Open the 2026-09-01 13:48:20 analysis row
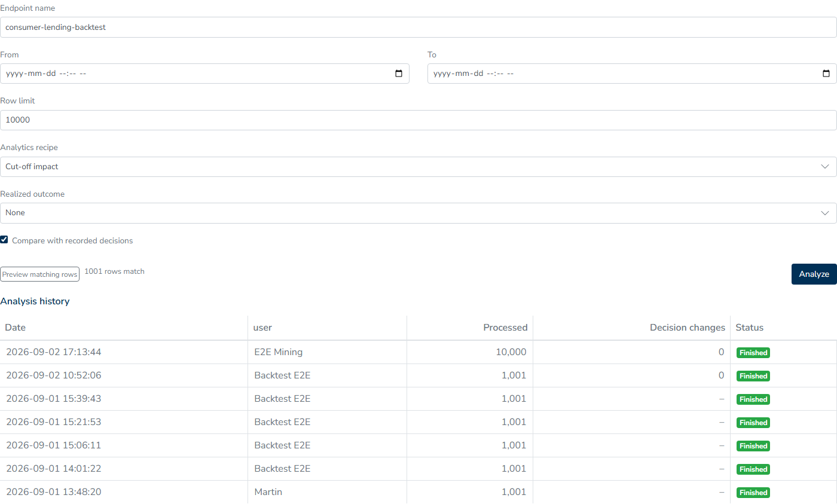 [418, 492]
